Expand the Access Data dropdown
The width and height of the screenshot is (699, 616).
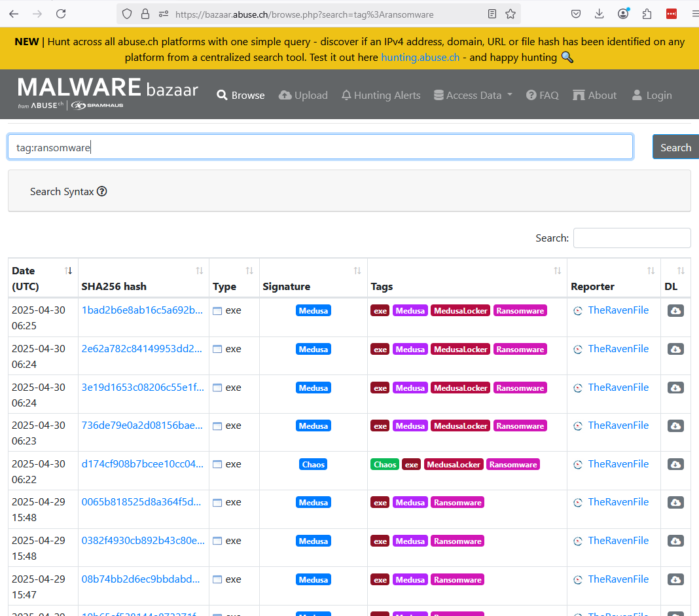point(473,96)
